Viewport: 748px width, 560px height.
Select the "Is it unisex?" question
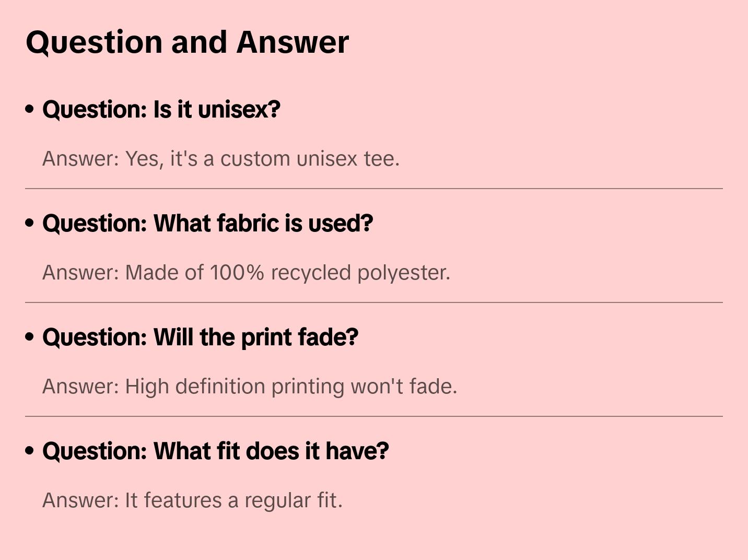pos(161,110)
